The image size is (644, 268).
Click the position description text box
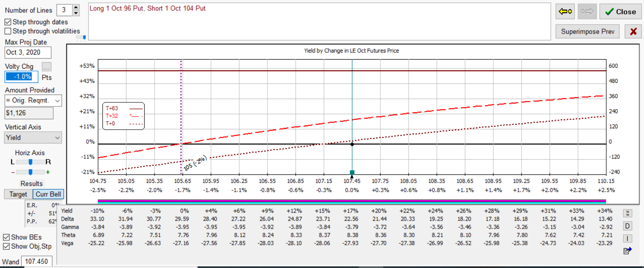click(x=319, y=22)
